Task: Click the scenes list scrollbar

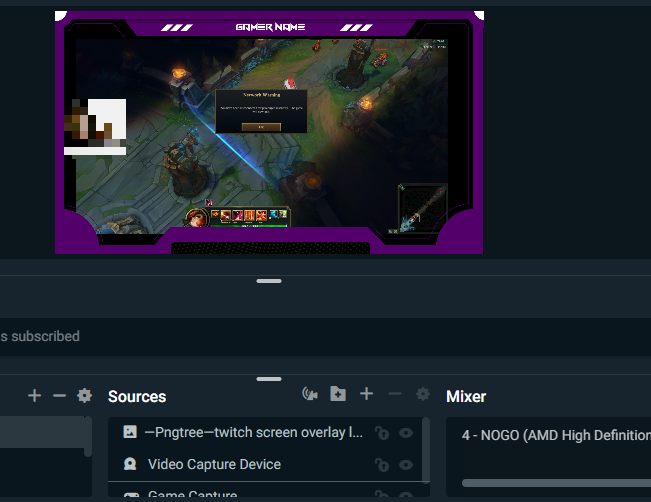Action: pos(88,437)
